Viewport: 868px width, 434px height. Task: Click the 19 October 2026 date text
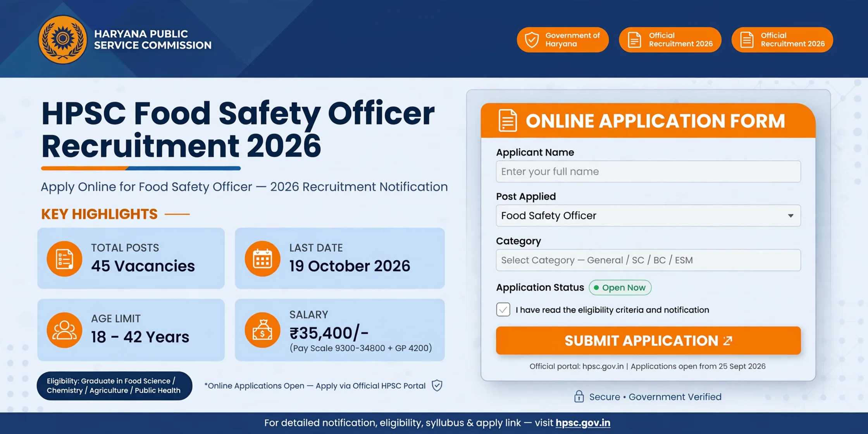pyautogui.click(x=350, y=266)
